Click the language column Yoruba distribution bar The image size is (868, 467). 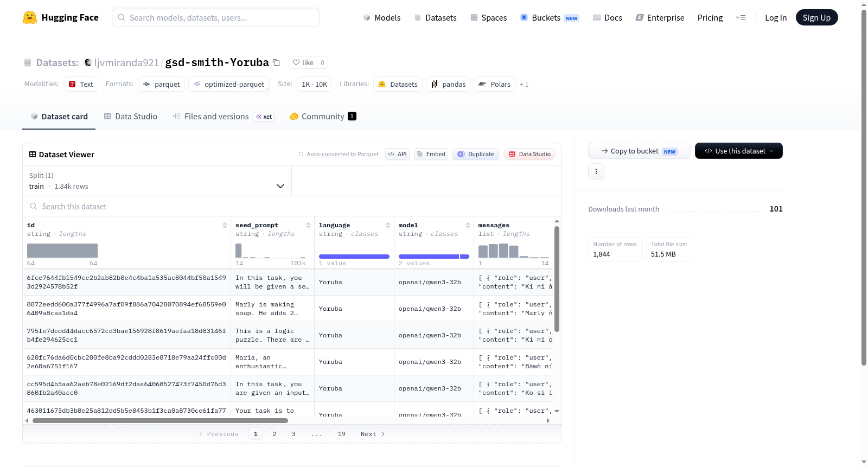pyautogui.click(x=354, y=257)
